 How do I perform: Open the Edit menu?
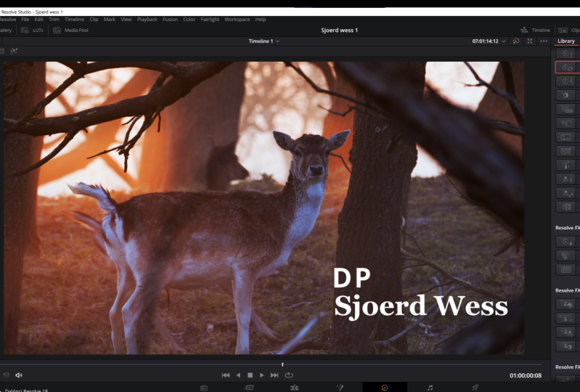tap(39, 19)
